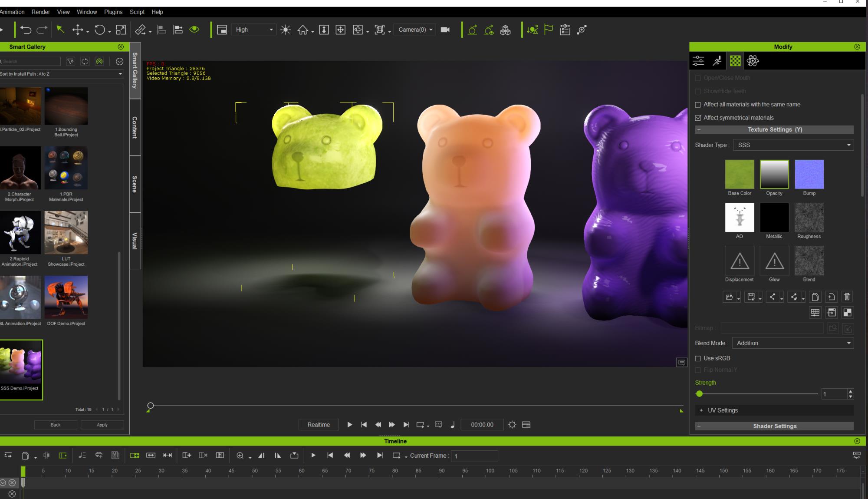Click the Strength slider handle

[x=699, y=394]
